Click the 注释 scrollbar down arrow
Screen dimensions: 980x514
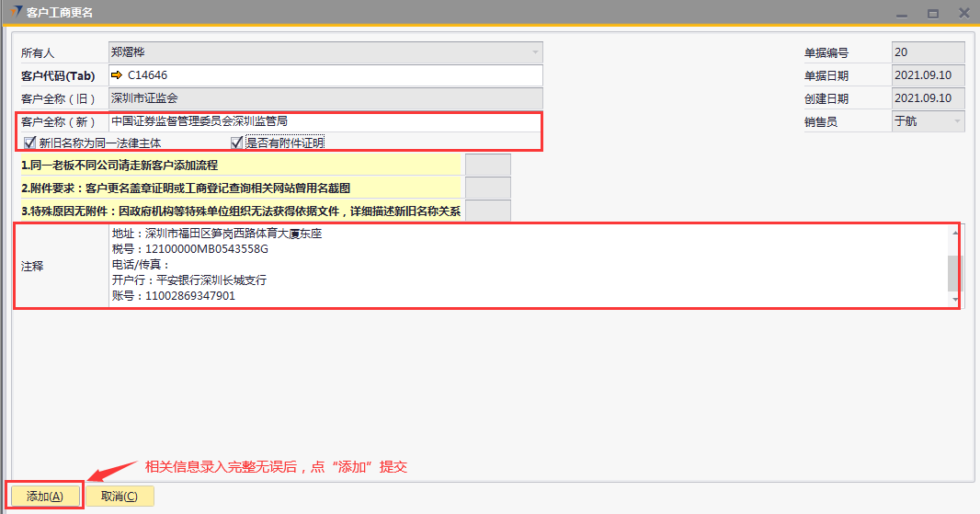954,300
